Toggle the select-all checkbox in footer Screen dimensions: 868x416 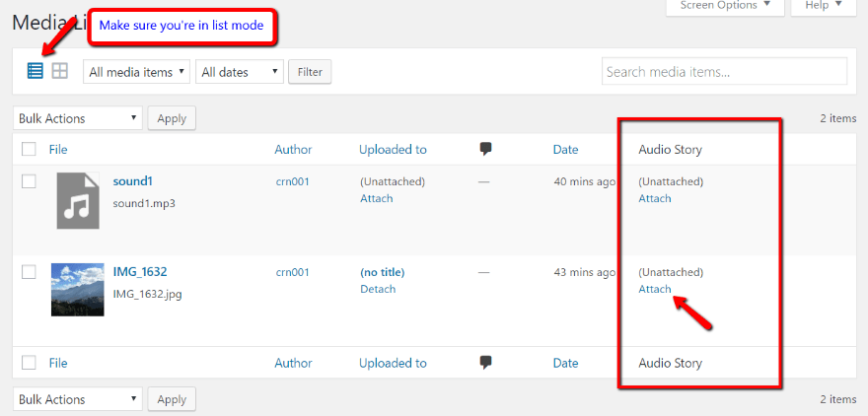[x=29, y=363]
